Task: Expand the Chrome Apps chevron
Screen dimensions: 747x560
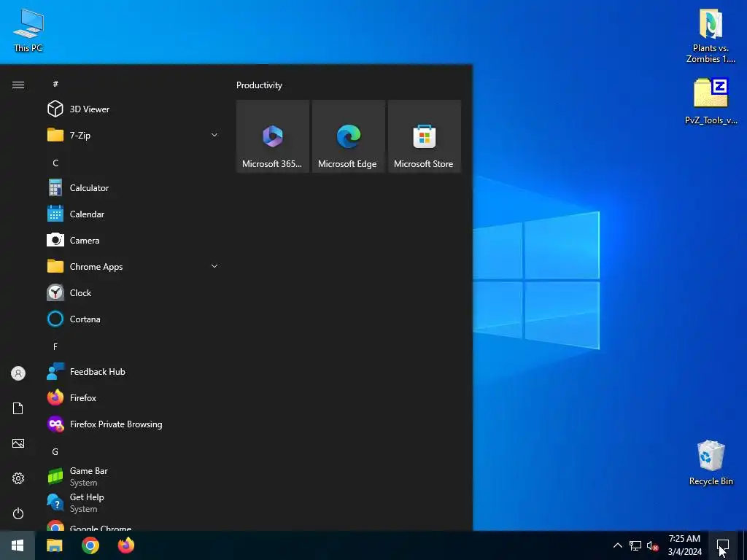Action: tap(214, 266)
